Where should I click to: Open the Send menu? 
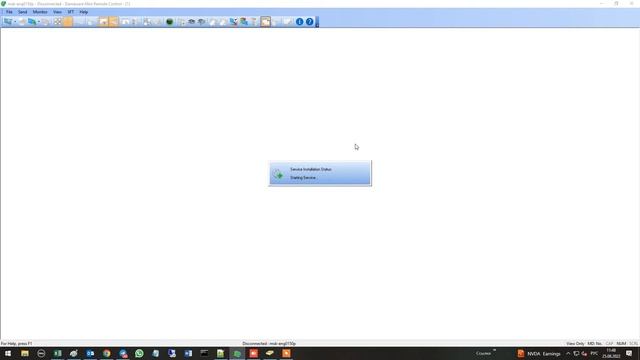coord(22,12)
